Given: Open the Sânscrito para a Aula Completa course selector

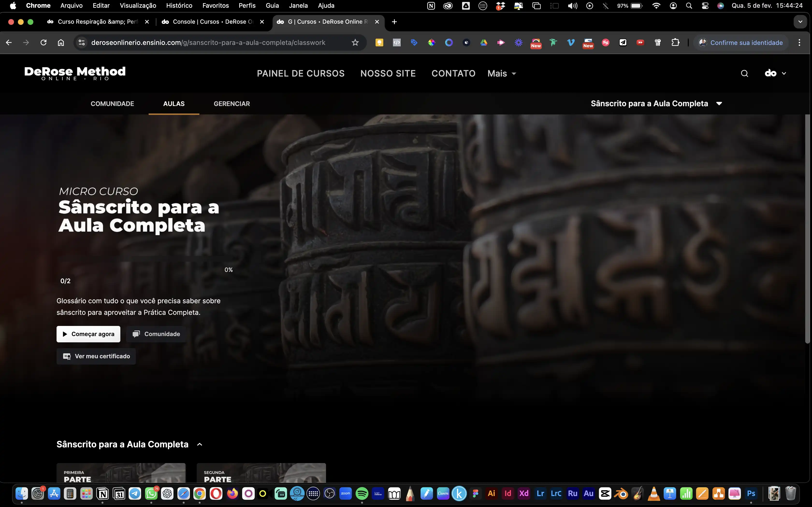Looking at the screenshot, I should click(x=656, y=104).
